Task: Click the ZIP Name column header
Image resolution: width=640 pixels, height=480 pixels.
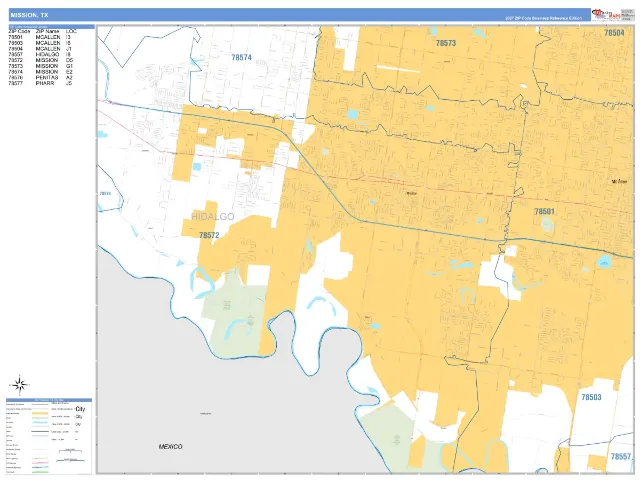Action: pyautogui.click(x=47, y=31)
